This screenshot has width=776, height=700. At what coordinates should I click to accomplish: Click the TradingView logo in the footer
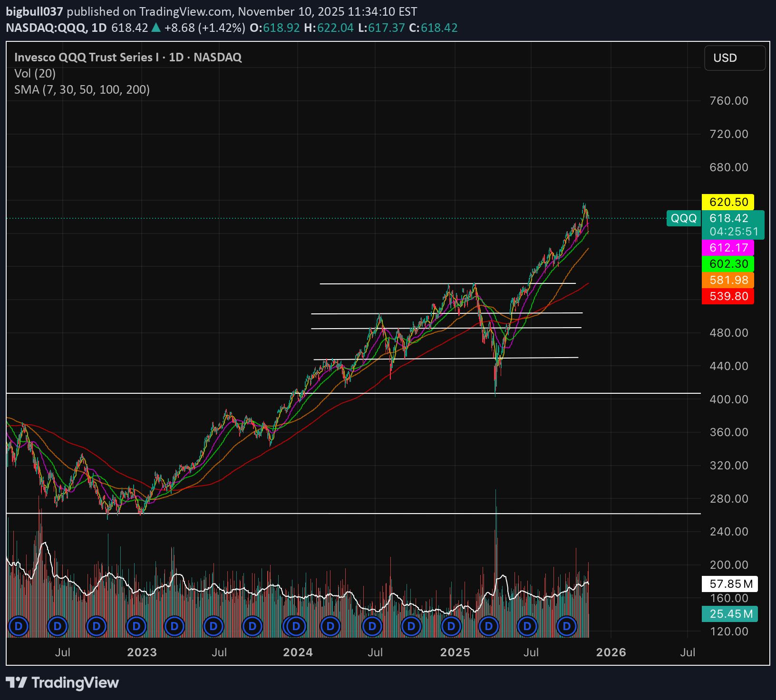(62, 683)
